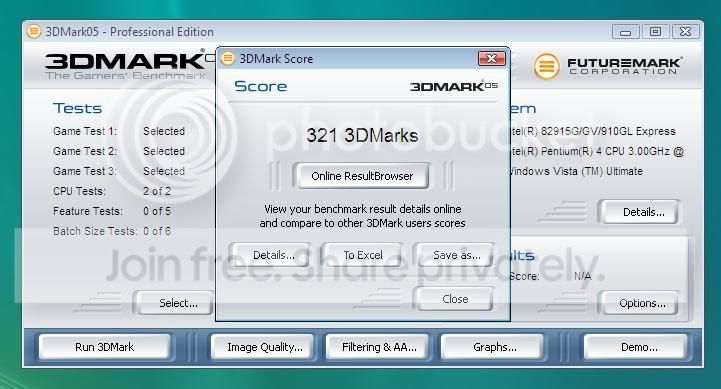Screen dimensions: 721x389
Task: Export the score with To Excel
Action: (x=363, y=255)
